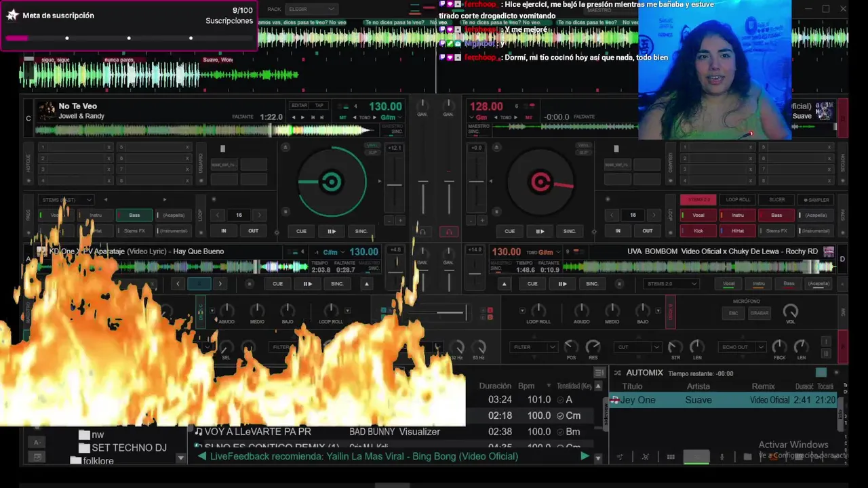Click the grid icon in the sideview bottom bar
This screenshot has height=488, width=868.
click(x=671, y=457)
